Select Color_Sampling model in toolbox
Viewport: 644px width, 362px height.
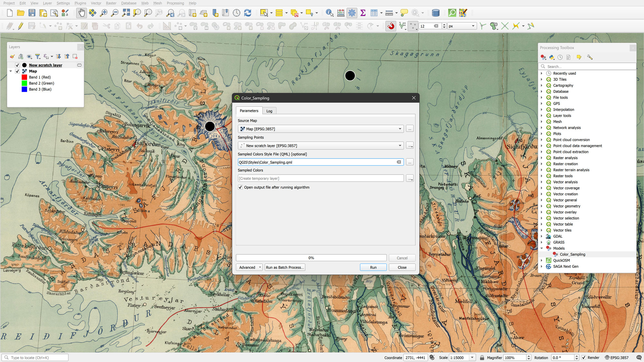tap(572, 255)
